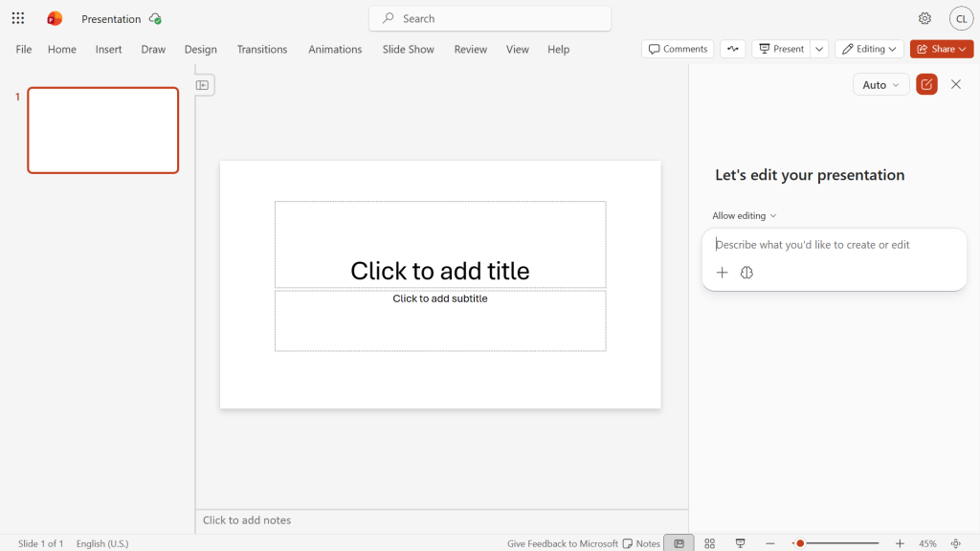Screen dimensions: 980x551
Task: Switch to the Home tab
Action: [62, 50]
